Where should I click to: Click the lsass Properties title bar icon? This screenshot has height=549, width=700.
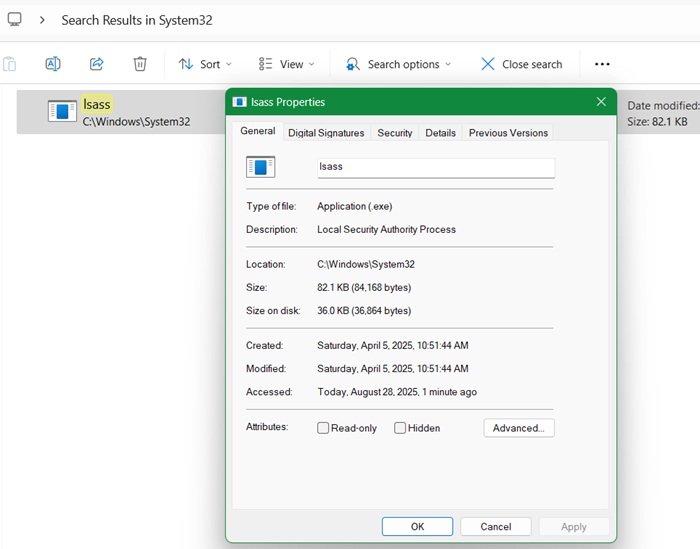240,102
